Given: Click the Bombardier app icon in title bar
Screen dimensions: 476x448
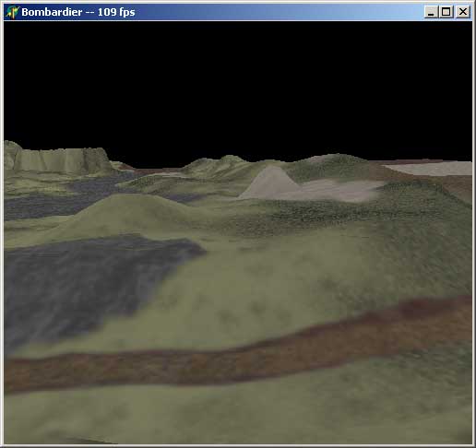Looking at the screenshot, I should point(12,12).
